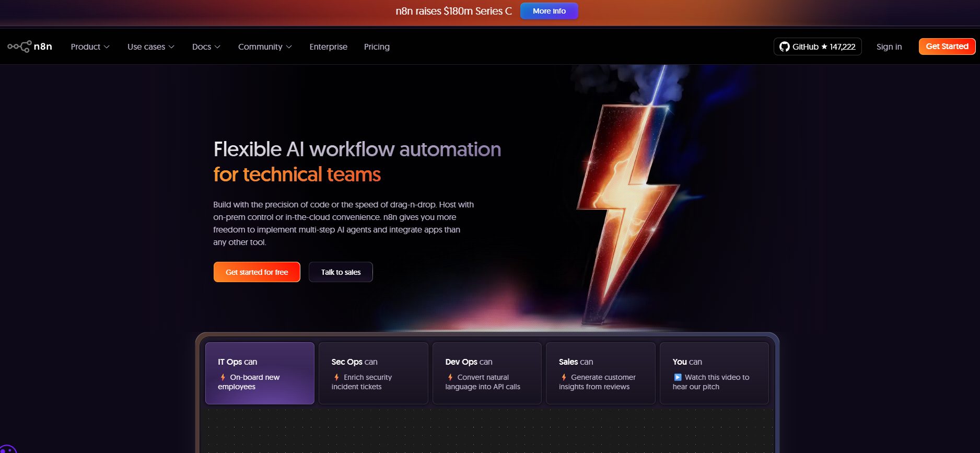This screenshot has width=980, height=453.
Task: Click the Talk to sales button
Action: click(x=341, y=272)
